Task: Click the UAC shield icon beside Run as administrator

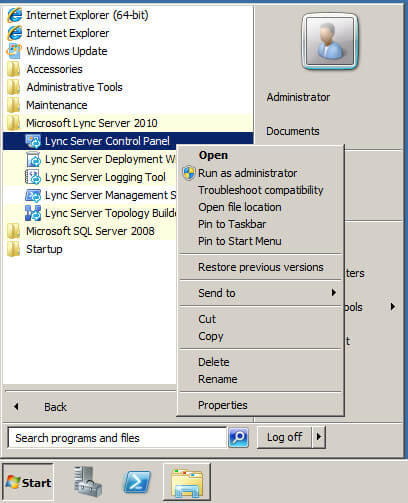Action: tap(189, 173)
